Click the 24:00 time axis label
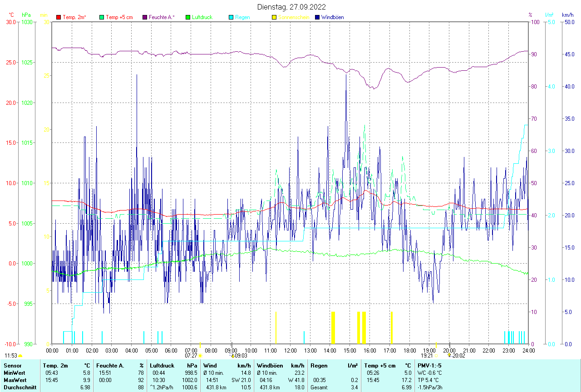581x392 pixels. (528, 350)
